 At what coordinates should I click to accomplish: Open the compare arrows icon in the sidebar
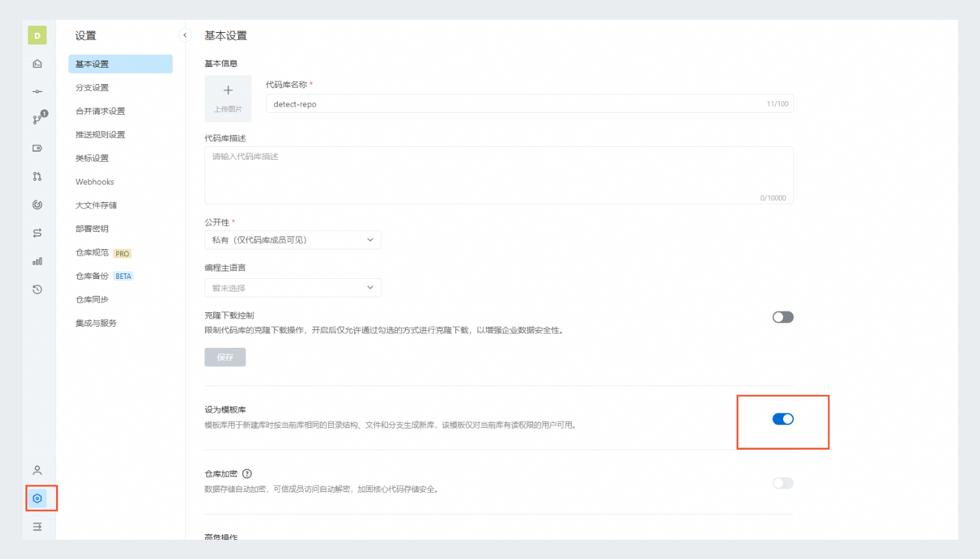pyautogui.click(x=38, y=233)
